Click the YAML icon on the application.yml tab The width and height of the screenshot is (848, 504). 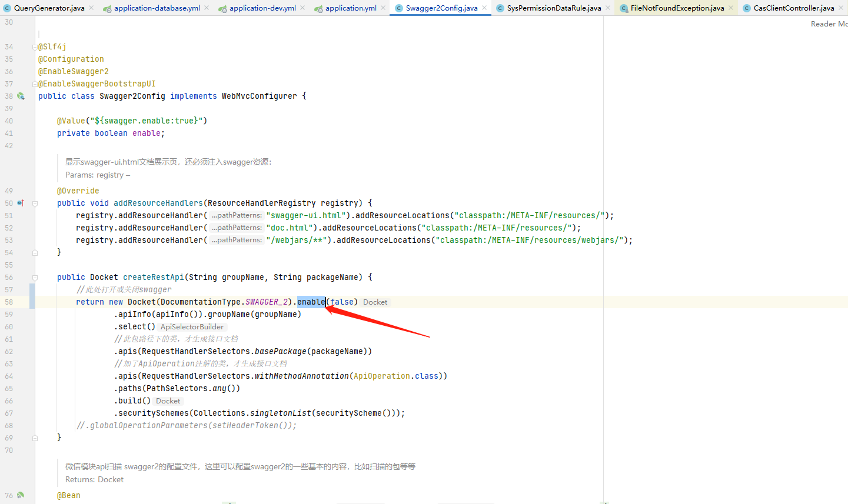point(318,8)
